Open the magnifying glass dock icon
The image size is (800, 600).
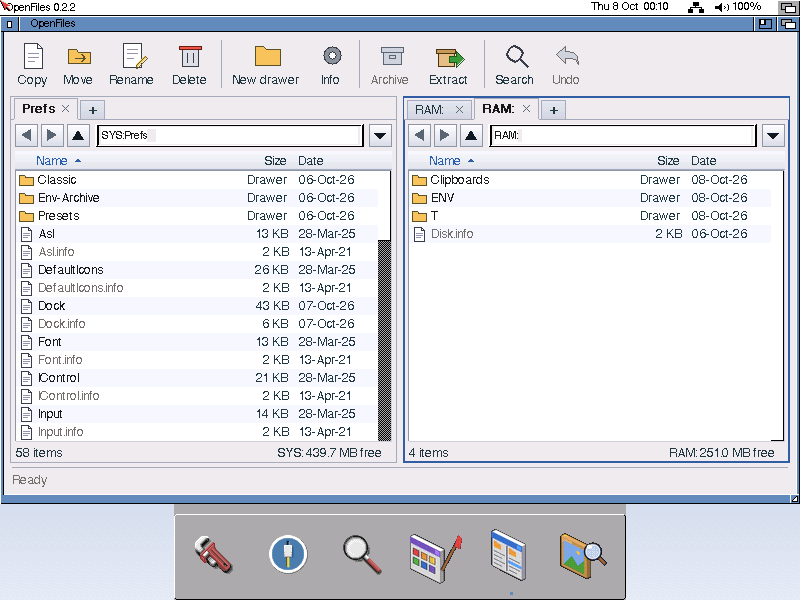coord(362,554)
